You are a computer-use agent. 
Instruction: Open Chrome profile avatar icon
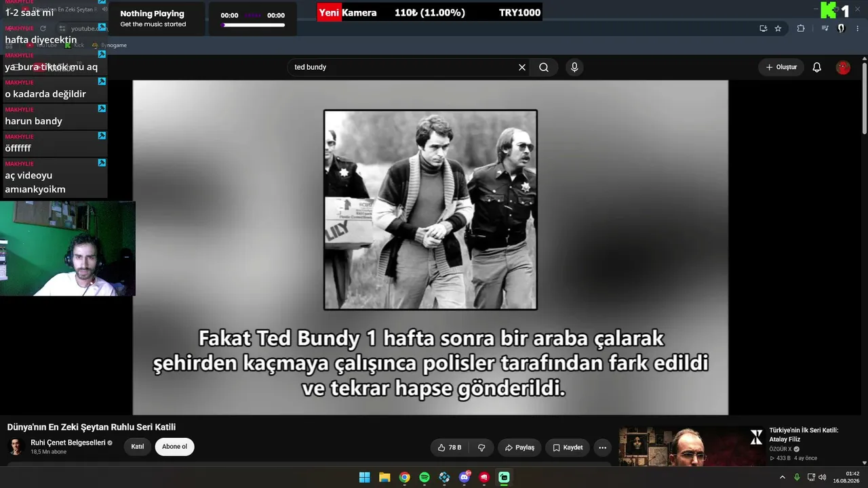[841, 28]
